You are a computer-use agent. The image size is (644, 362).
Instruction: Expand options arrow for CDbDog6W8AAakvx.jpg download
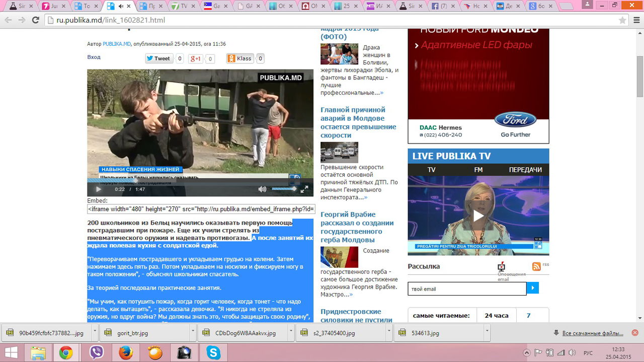[x=291, y=333]
